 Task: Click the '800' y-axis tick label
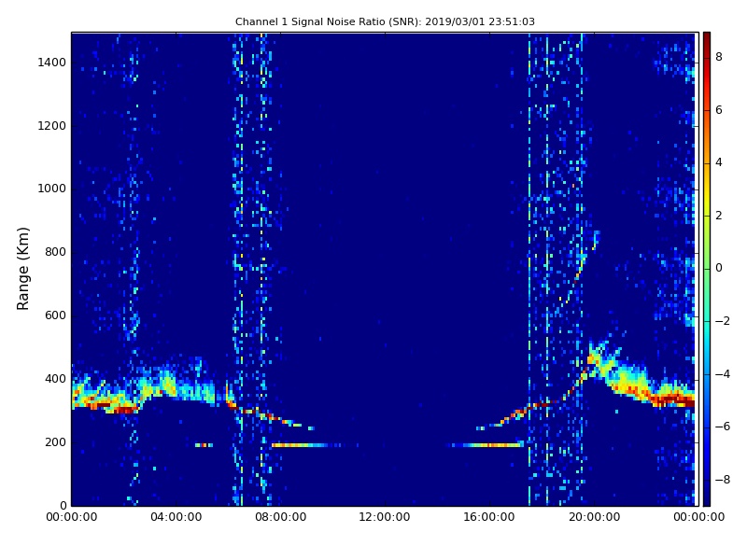pyautogui.click(x=54, y=252)
